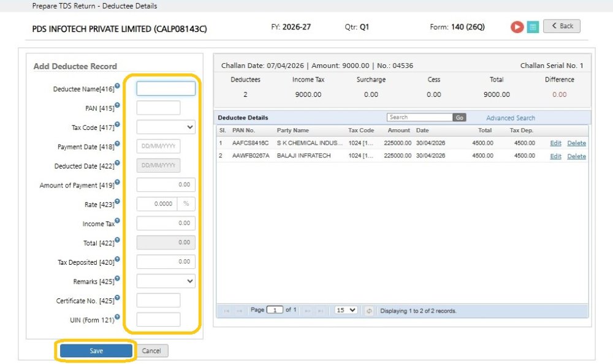The height and width of the screenshot is (364, 613).
Task: Select PAN cell AAWFB0267A
Action: [251, 156]
